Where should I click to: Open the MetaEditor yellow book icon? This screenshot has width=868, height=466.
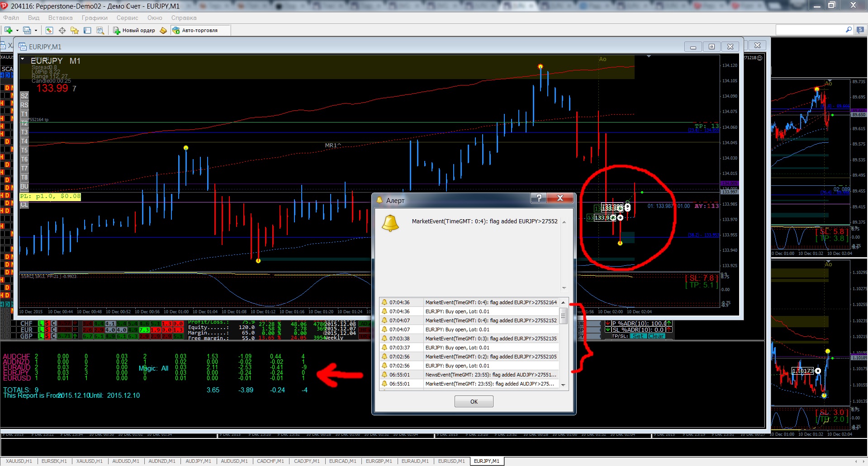[163, 30]
